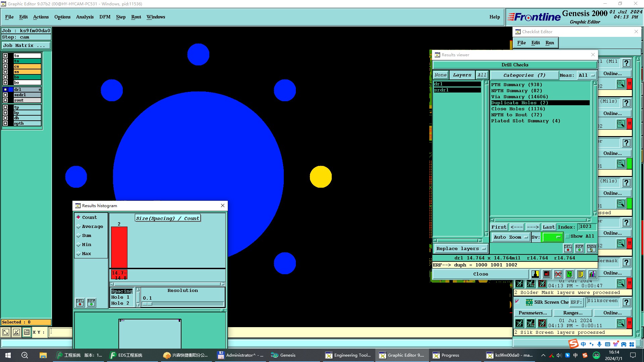This screenshot has height=362, width=644.
Task: Enable the Show All checkbox
Action: [568, 236]
